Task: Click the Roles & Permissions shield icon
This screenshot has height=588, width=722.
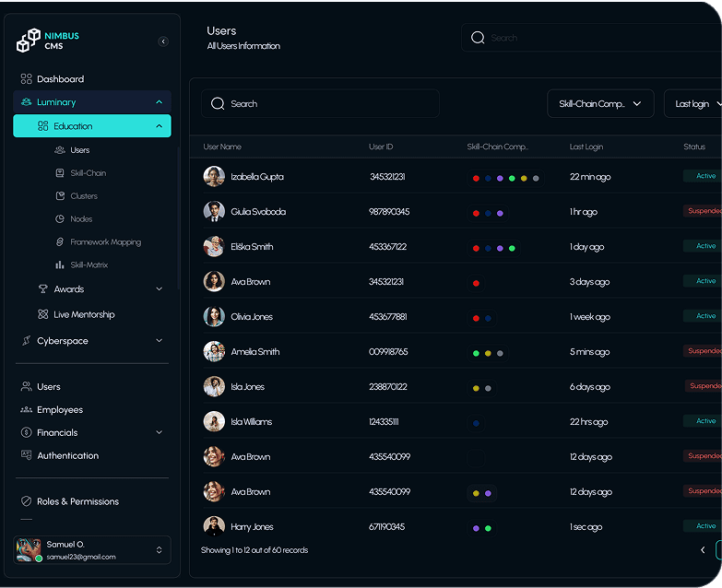Action: coord(27,501)
